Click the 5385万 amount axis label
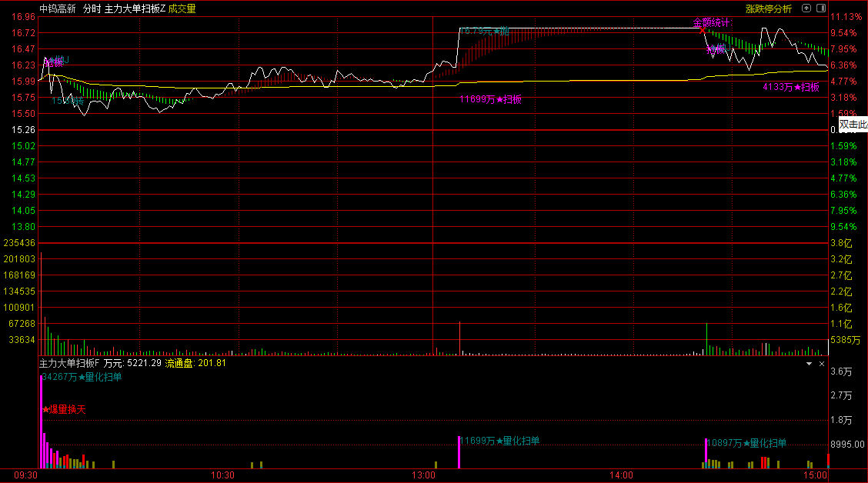The width and height of the screenshot is (868, 483). pyautogui.click(x=846, y=340)
